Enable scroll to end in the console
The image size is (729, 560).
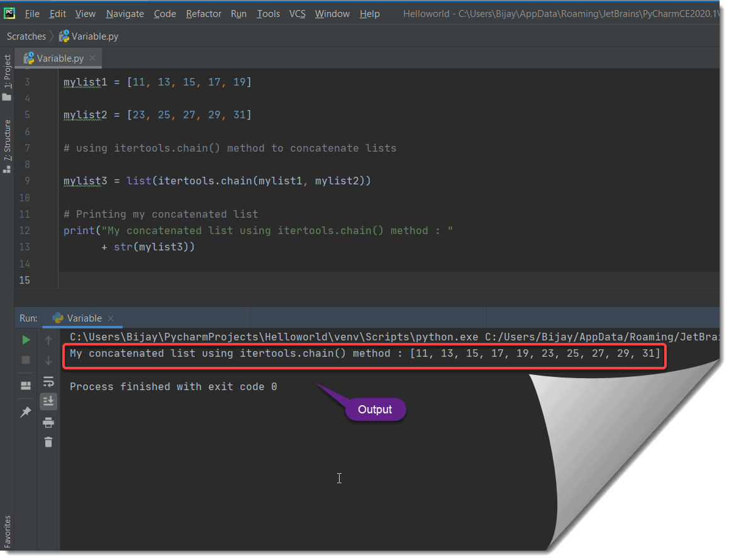pos(48,401)
